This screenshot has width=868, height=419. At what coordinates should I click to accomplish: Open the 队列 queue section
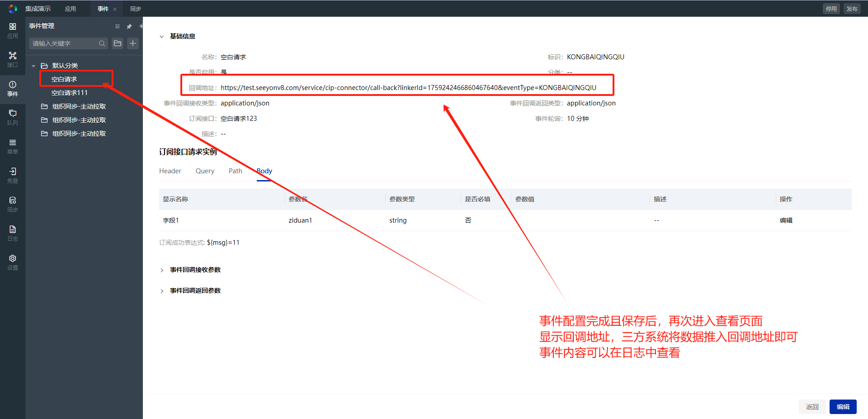pos(13,117)
